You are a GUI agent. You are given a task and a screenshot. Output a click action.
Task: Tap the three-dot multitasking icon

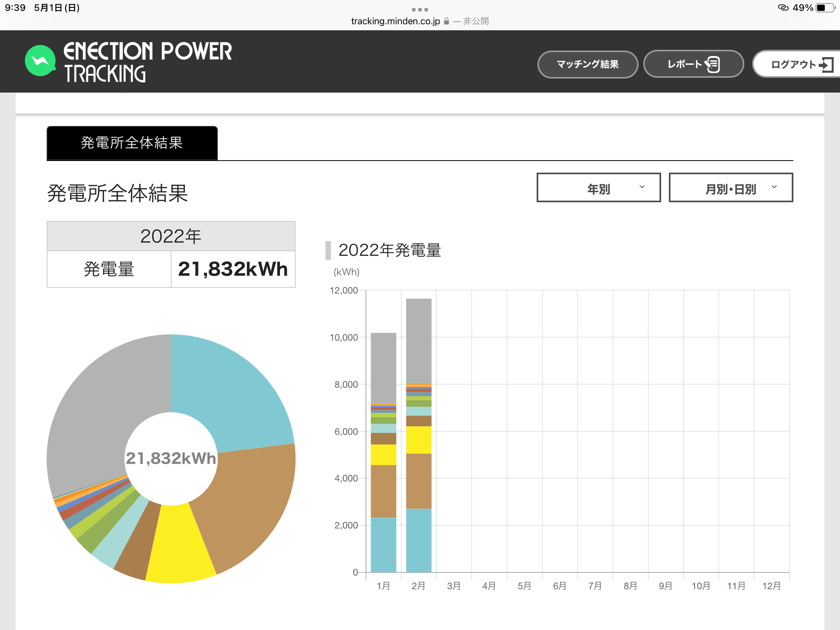click(x=420, y=10)
